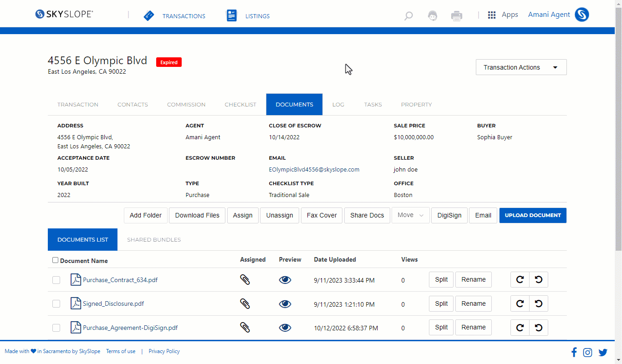Viewport: 622px width, 364px height.
Task: Open the Apps grid icon
Action: click(x=492, y=15)
